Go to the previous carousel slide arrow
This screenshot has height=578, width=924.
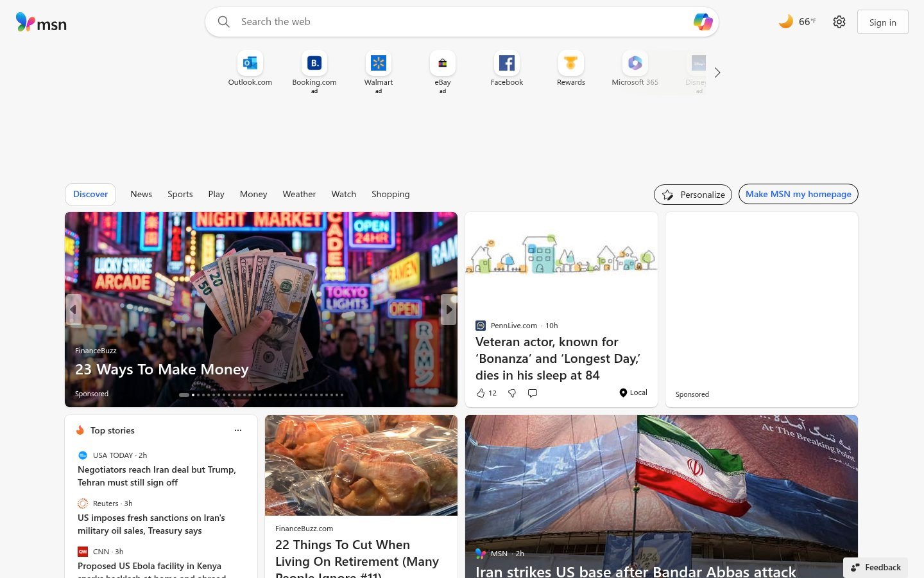tap(73, 310)
